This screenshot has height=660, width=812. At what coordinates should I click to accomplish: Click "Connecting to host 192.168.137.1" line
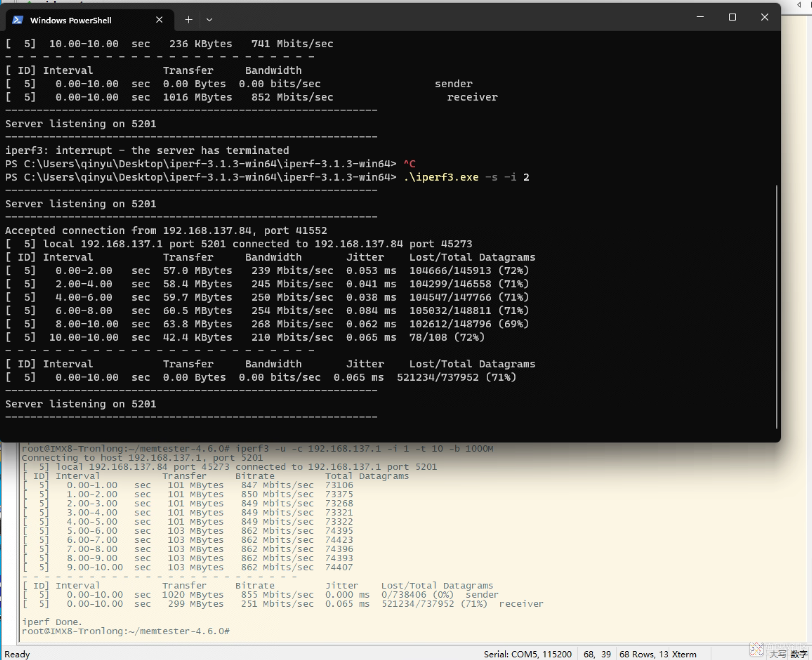pos(142,458)
